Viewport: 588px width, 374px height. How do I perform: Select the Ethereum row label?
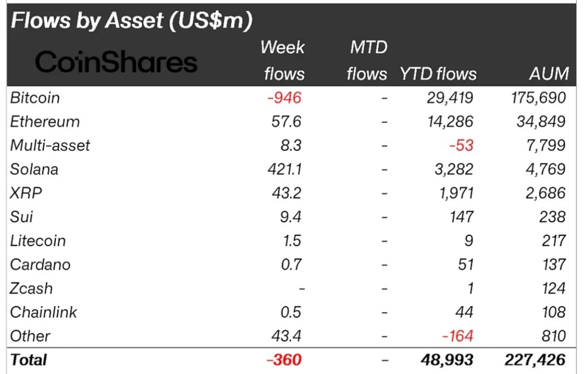pos(45,122)
